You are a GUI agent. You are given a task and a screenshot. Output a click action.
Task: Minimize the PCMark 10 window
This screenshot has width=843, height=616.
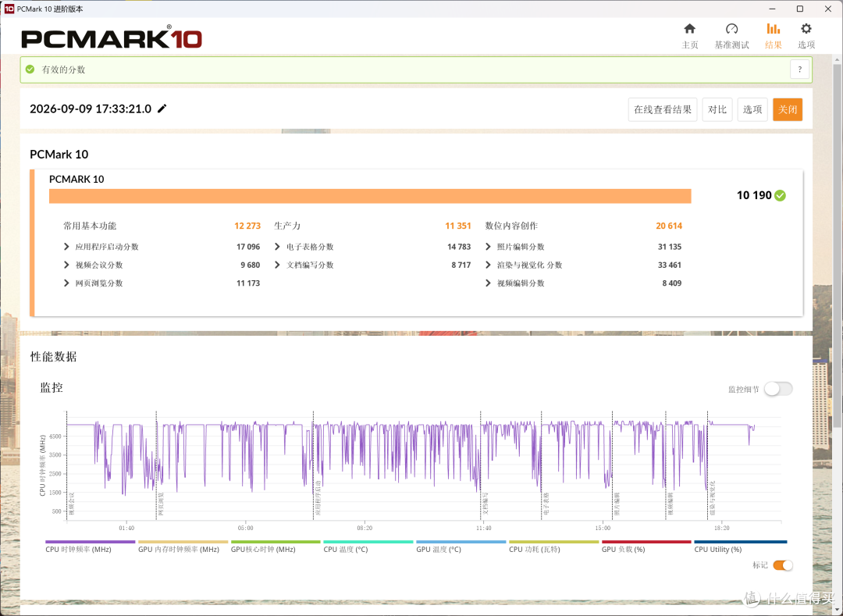772,9
